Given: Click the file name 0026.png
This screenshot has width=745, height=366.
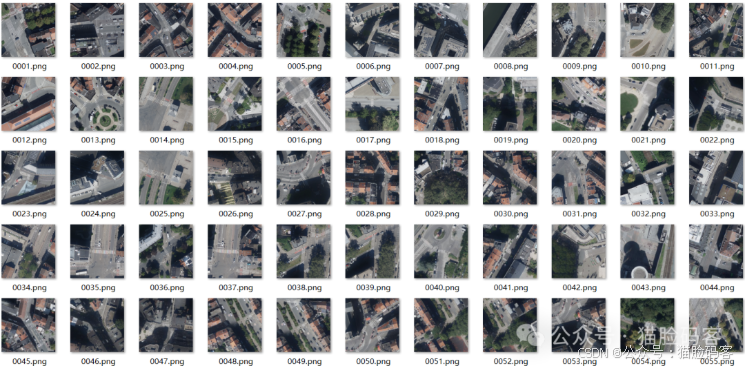Looking at the screenshot, I should tap(235, 214).
